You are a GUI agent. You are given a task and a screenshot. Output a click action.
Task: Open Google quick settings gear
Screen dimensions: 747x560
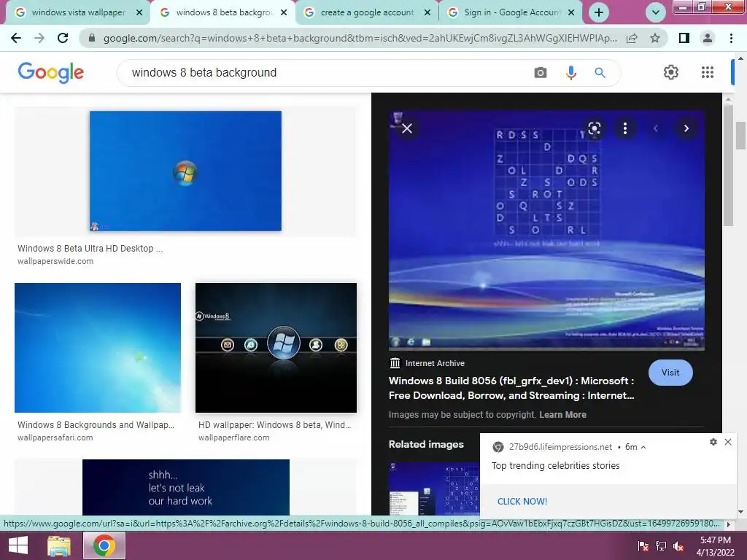point(671,72)
